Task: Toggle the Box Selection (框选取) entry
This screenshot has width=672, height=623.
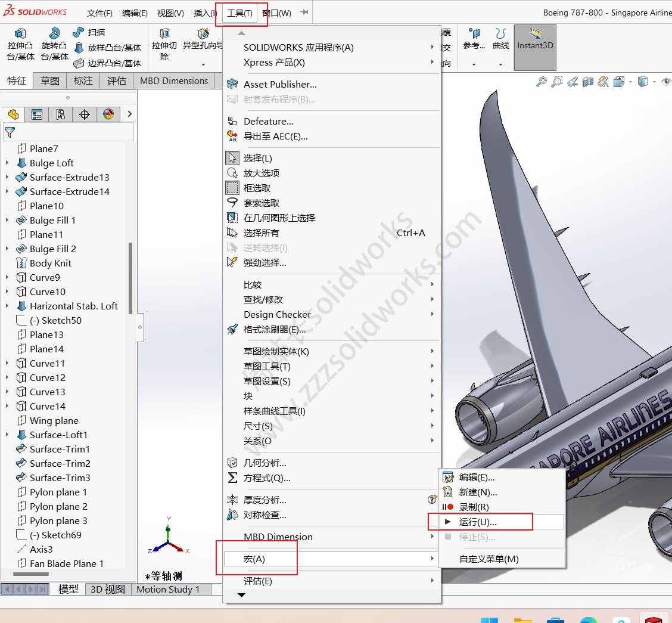Action: (x=332, y=188)
